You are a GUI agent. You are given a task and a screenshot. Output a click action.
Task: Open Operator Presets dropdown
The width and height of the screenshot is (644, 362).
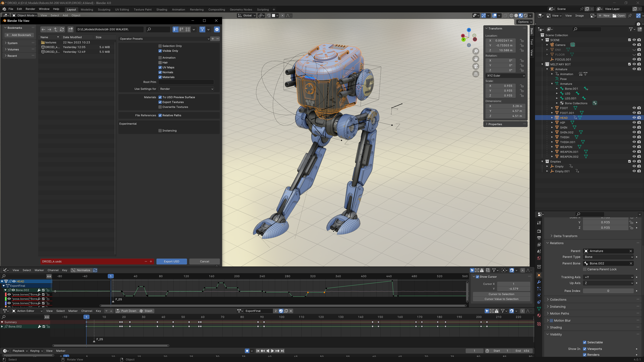pos(164,39)
